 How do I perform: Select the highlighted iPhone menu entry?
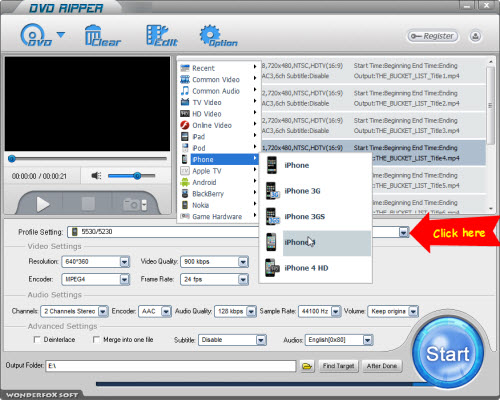[219, 159]
